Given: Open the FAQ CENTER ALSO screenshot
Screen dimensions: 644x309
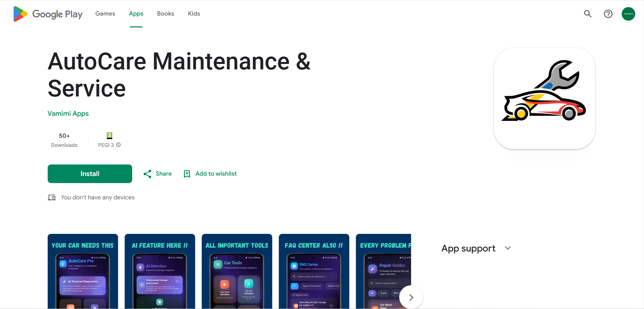Looking at the screenshot, I should [314, 271].
